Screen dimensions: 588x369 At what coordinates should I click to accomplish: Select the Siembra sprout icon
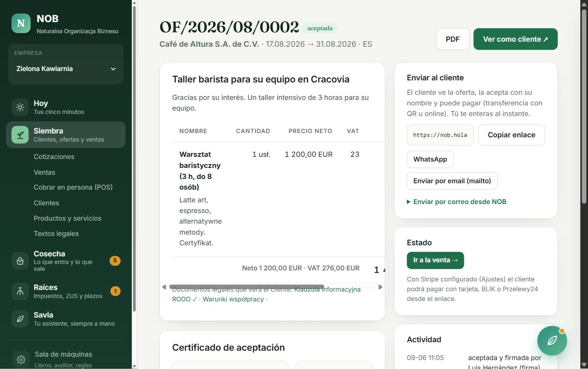(x=20, y=135)
